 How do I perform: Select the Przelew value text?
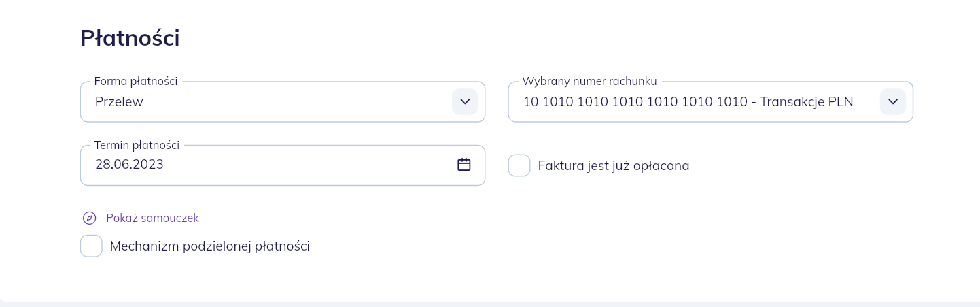coord(119,102)
